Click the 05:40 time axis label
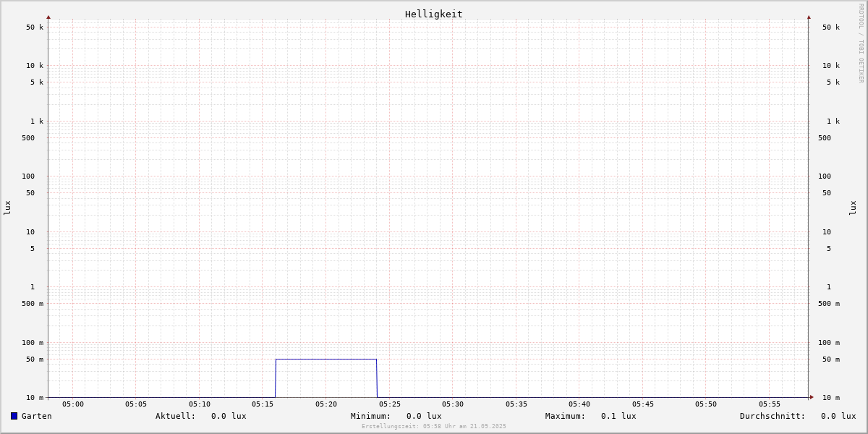This screenshot has height=434, width=868. point(579,404)
